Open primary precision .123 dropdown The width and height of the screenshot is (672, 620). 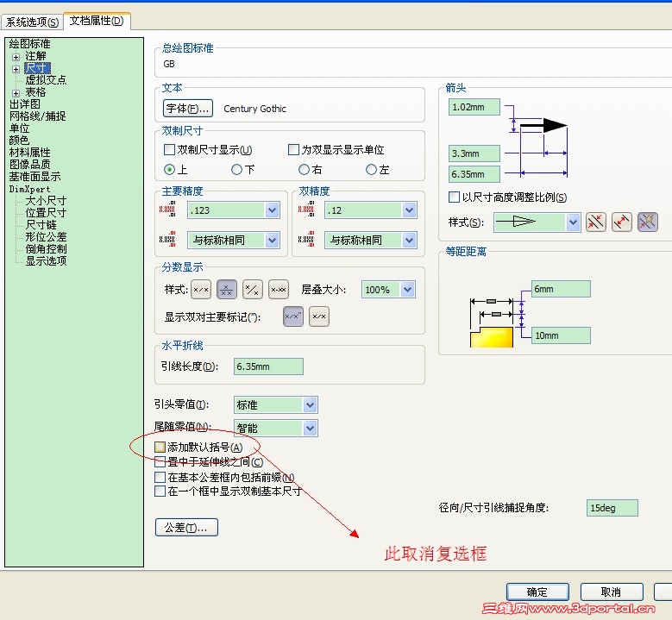(x=272, y=210)
